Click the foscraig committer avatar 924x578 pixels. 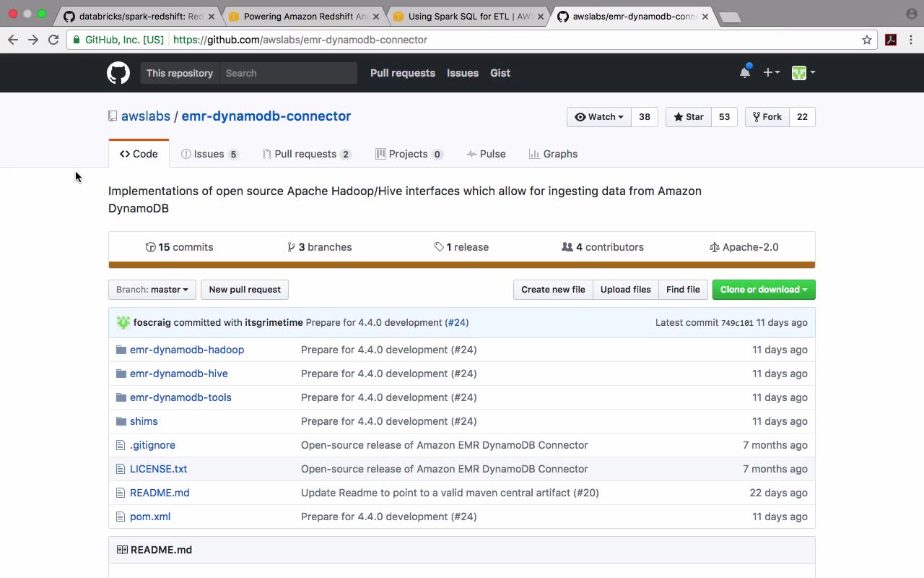pos(123,322)
